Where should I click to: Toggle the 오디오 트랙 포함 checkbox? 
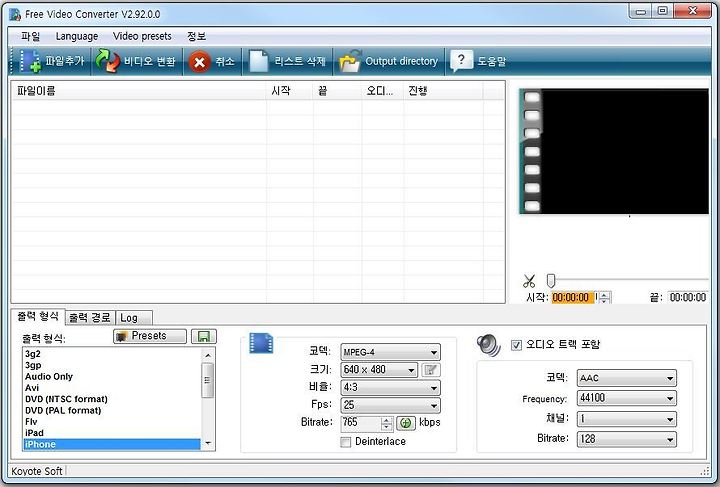point(517,345)
